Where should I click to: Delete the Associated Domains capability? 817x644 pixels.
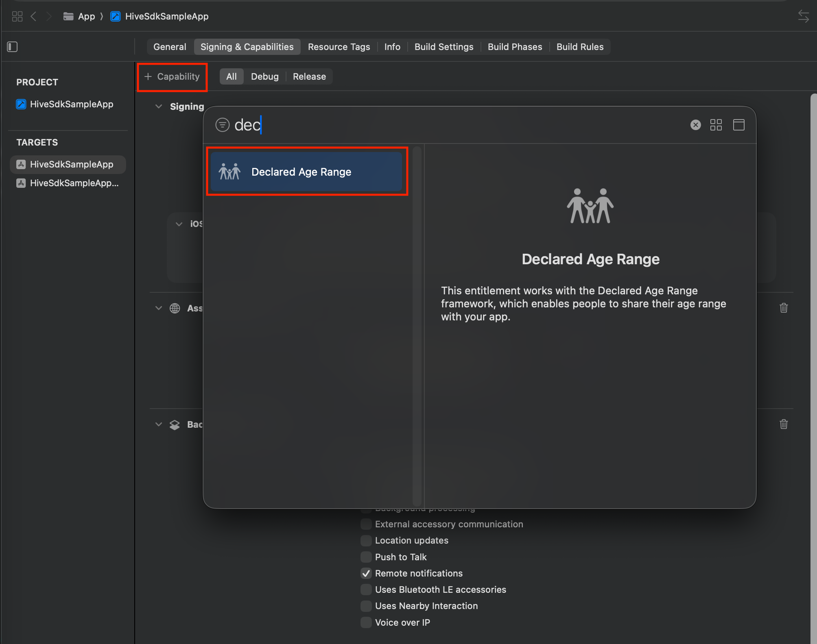click(784, 308)
